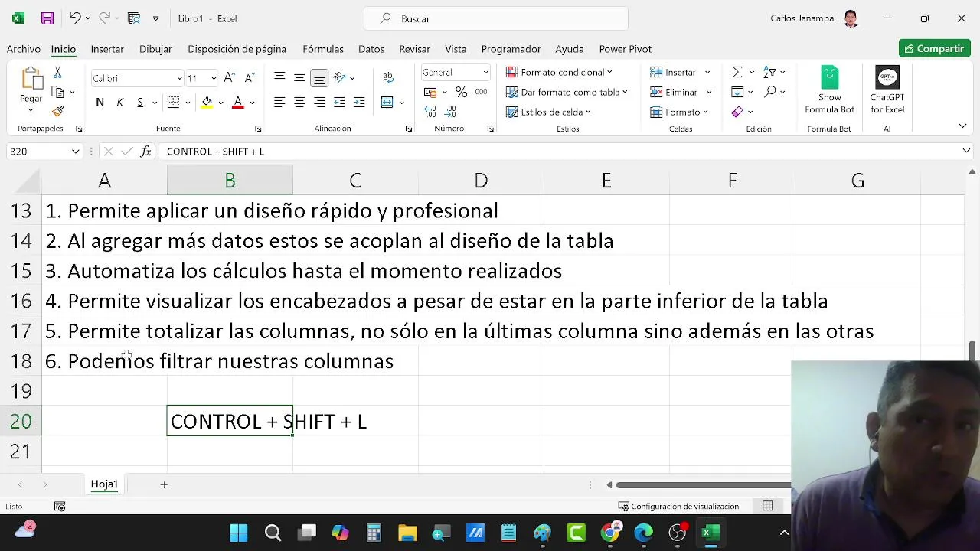Image resolution: width=980 pixels, height=551 pixels.
Task: Open the Disposición de página tab
Action: coord(237,49)
